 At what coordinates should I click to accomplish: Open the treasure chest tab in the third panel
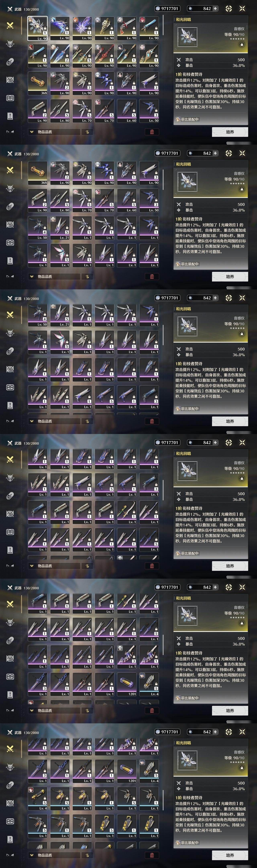10,388
